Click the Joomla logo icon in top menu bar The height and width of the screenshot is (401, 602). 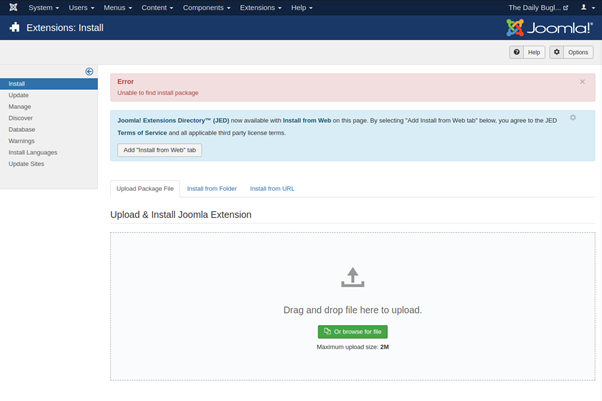[13, 7]
